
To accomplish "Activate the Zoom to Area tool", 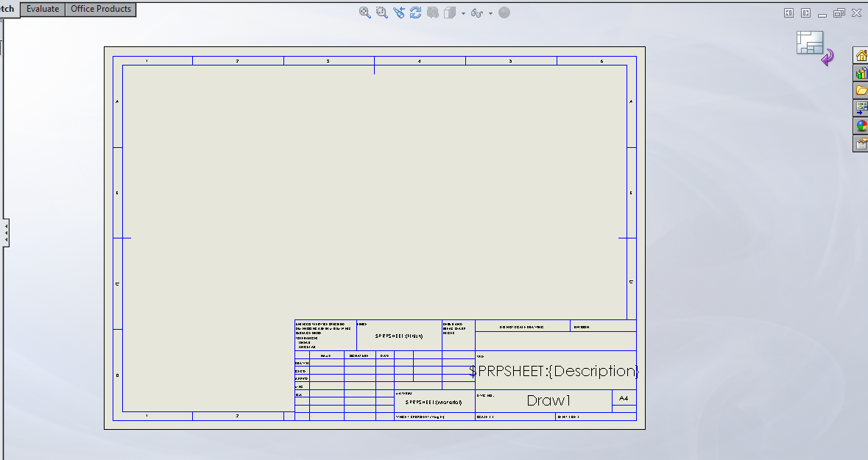I will click(x=381, y=13).
